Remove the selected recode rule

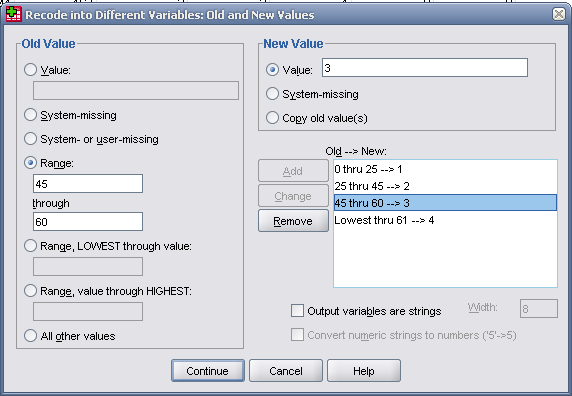(293, 221)
